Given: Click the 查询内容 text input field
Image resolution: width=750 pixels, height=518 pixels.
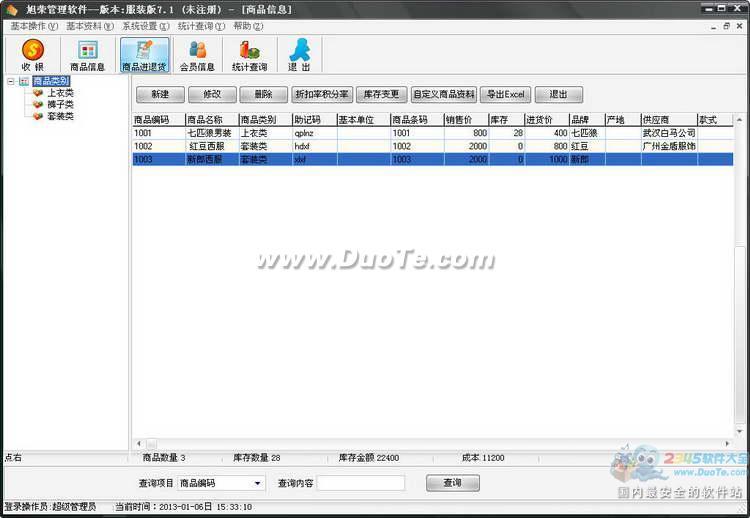Looking at the screenshot, I should [360, 483].
